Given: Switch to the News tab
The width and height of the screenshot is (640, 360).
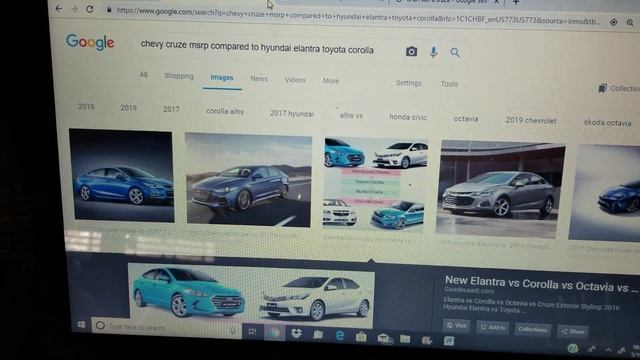Looking at the screenshot, I should (259, 79).
